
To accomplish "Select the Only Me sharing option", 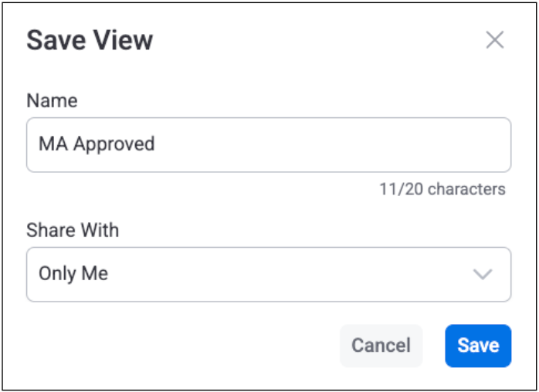I will pos(73,274).
